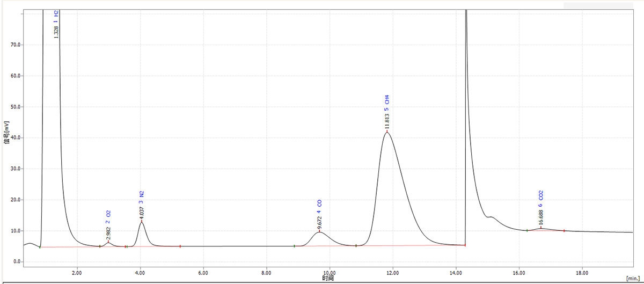Click the red end marker of N2 peak
The height and width of the screenshot is (284, 644).
click(x=180, y=246)
